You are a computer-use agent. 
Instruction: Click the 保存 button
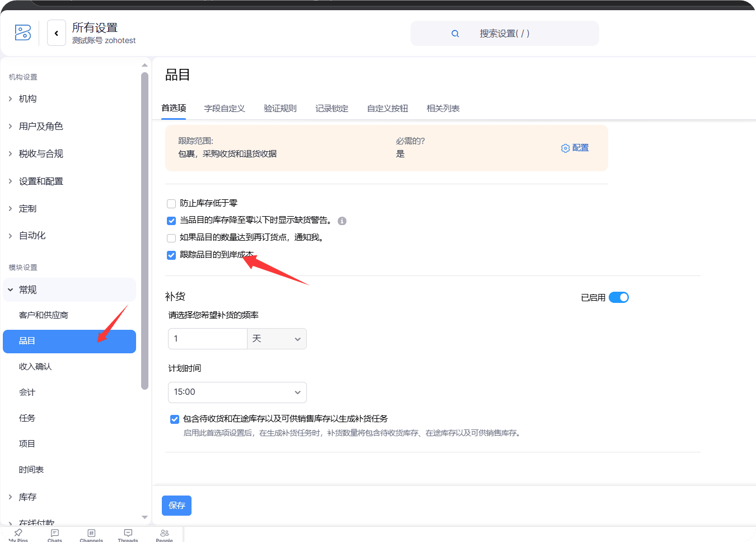click(x=176, y=506)
